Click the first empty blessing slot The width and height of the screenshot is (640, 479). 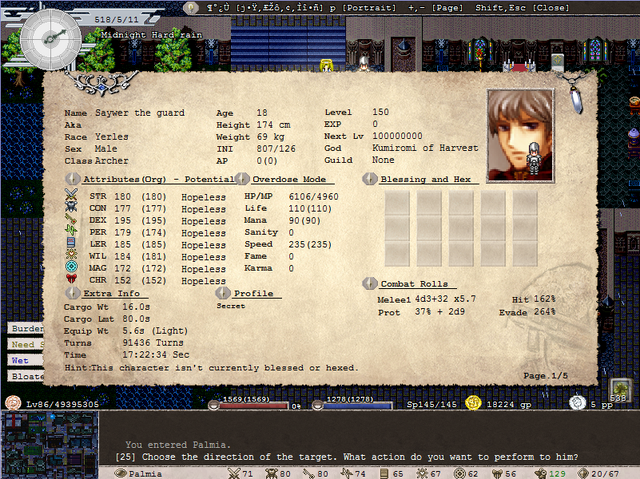coord(397,204)
